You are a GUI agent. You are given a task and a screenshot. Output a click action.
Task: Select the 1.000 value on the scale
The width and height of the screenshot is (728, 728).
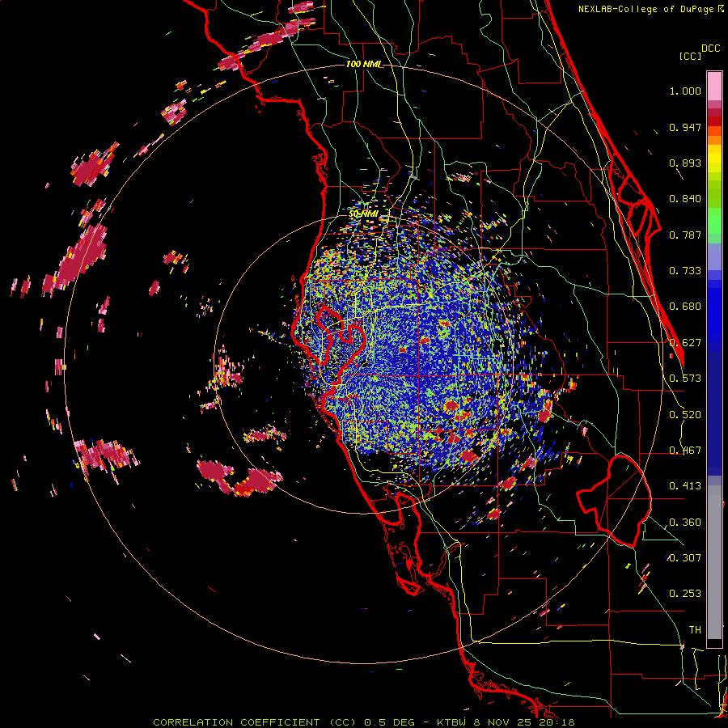(685, 91)
